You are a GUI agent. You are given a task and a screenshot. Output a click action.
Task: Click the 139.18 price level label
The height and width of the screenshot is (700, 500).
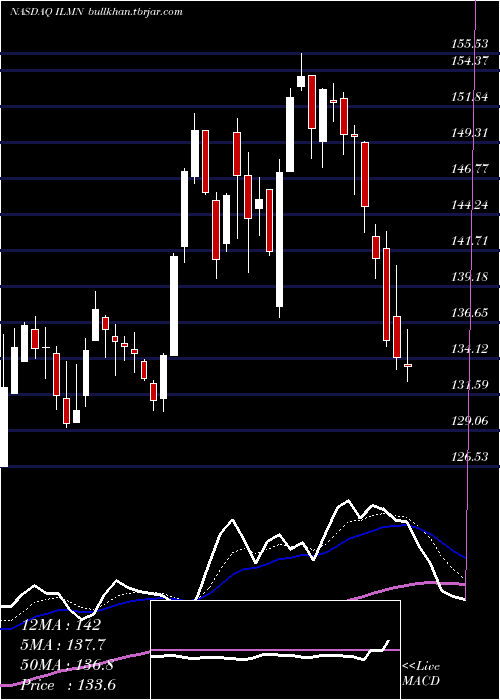tap(469, 277)
